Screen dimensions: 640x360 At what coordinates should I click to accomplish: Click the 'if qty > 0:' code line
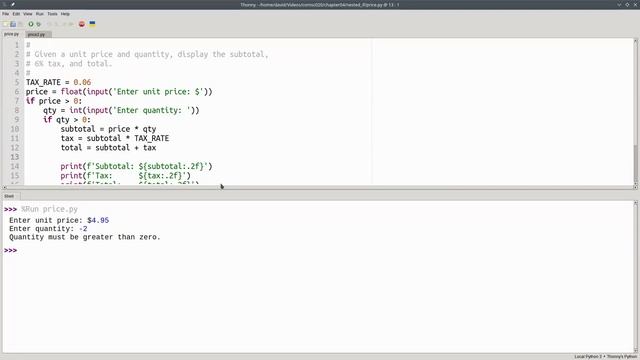tap(67, 120)
